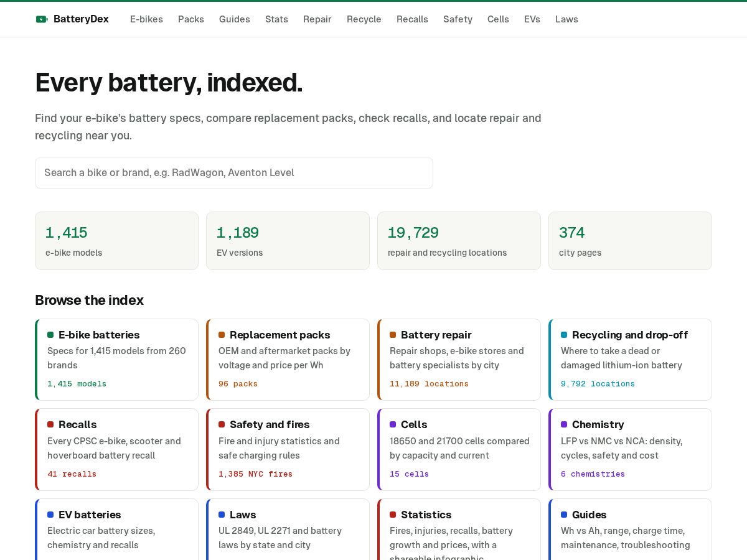The image size is (747, 560).
Task: Open the Statistics card title
Action: pyautogui.click(x=426, y=515)
